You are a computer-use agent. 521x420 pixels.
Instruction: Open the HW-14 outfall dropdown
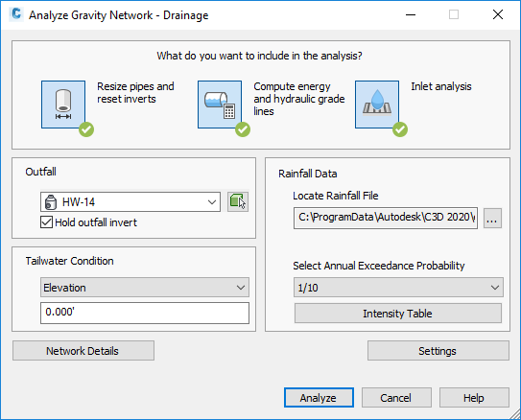tap(130, 202)
